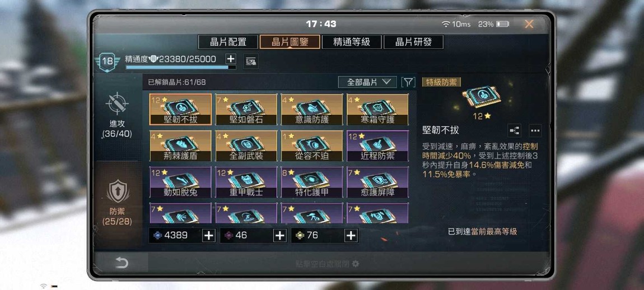Select the 防禦 defense category icon
The height and width of the screenshot is (290, 644).
(118, 191)
